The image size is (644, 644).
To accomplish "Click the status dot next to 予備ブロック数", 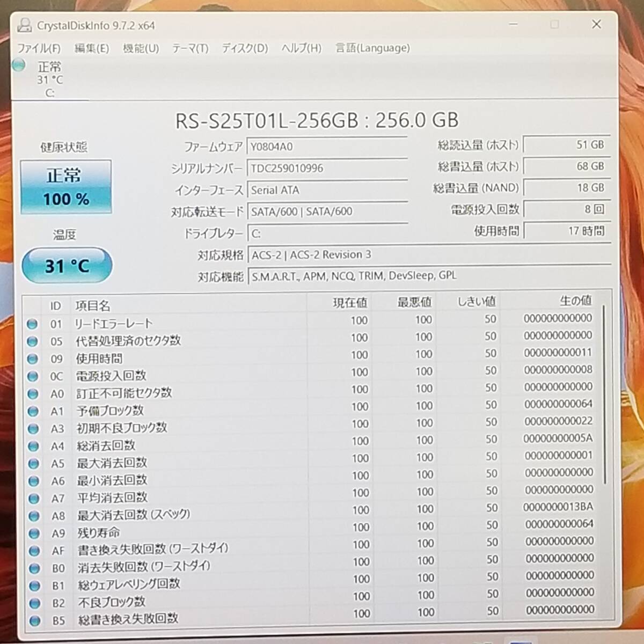I will point(33,411).
